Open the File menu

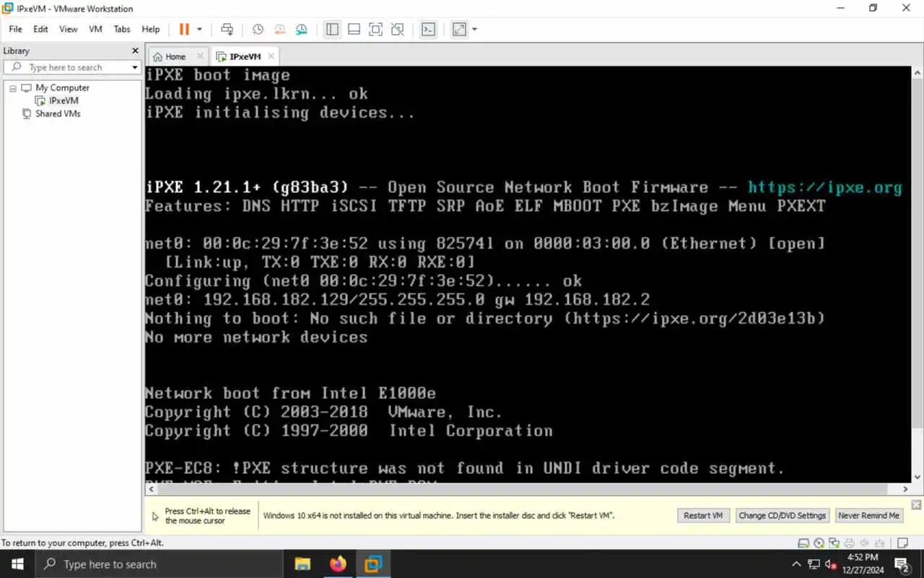(15, 30)
